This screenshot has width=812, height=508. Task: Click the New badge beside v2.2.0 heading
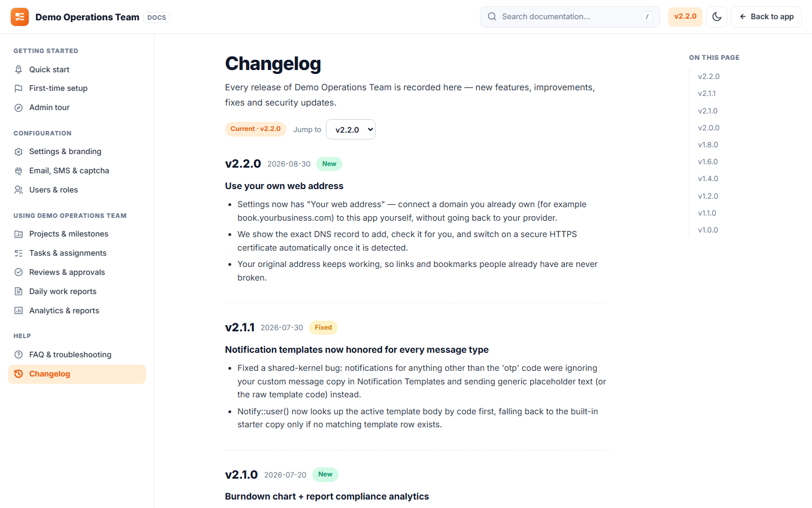[x=329, y=164]
